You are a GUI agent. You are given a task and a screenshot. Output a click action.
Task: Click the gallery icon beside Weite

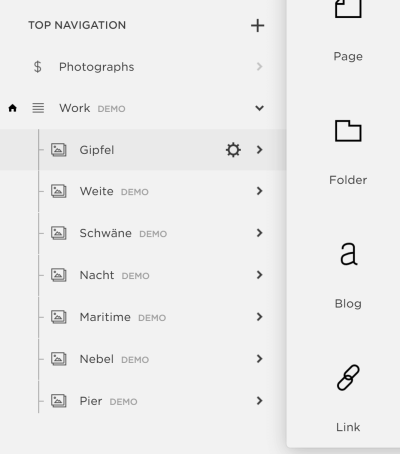[x=59, y=191]
